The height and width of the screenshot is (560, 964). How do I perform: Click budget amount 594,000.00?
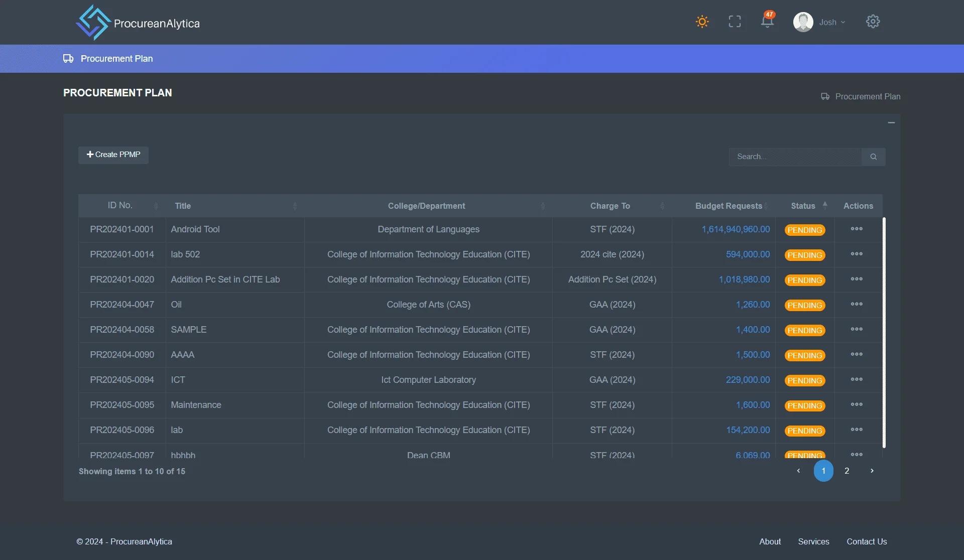[x=748, y=254]
